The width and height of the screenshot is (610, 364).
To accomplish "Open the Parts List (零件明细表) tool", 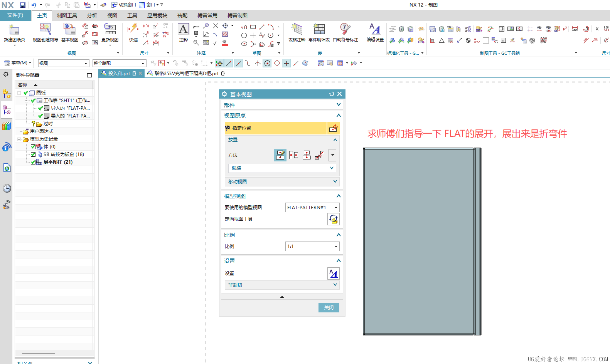I will click(x=319, y=29).
